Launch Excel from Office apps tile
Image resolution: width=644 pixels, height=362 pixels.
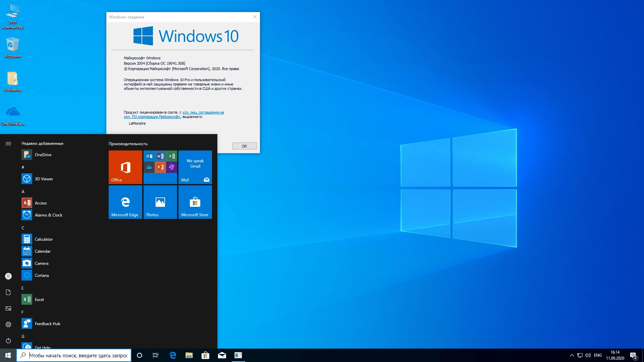171,156
